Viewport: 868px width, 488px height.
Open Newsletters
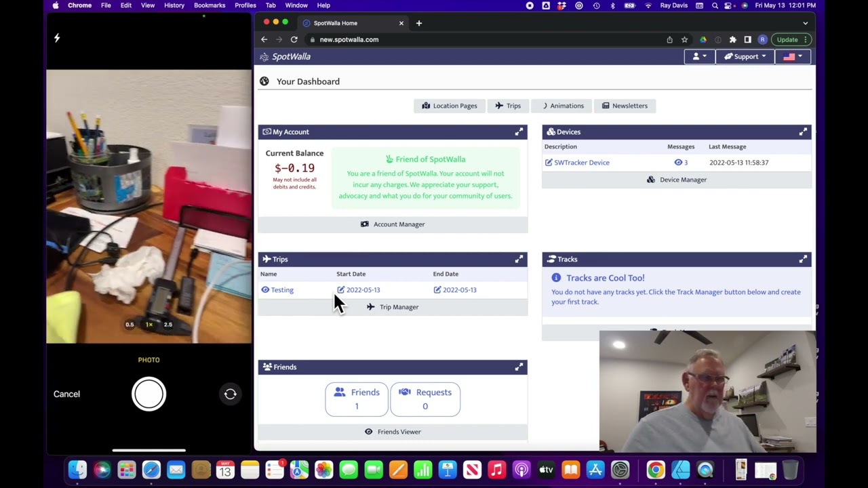pyautogui.click(x=625, y=106)
